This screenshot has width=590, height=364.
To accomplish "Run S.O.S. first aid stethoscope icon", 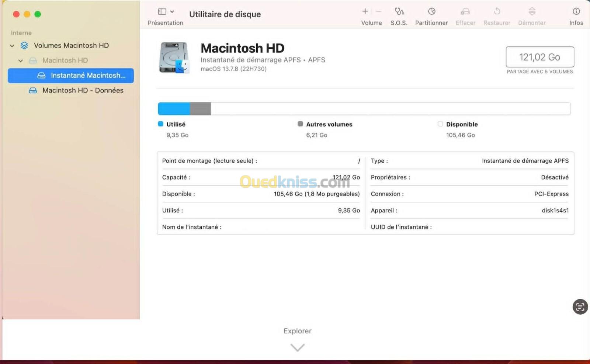I will 399,11.
